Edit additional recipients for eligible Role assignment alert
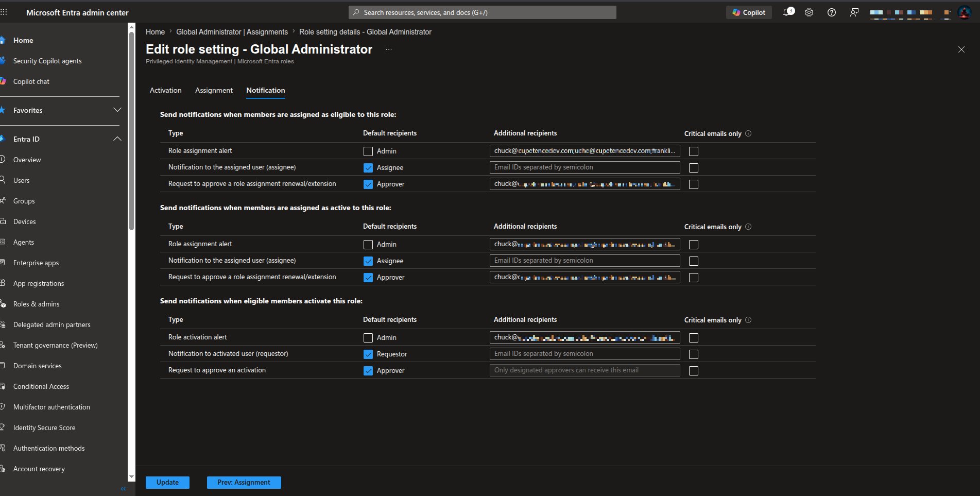 (x=584, y=151)
